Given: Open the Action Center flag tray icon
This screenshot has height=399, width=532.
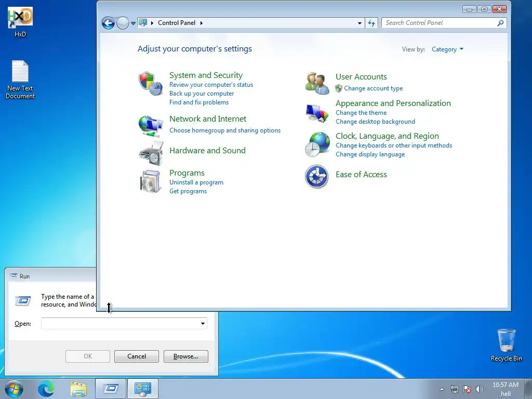Looking at the screenshot, I should (467, 389).
